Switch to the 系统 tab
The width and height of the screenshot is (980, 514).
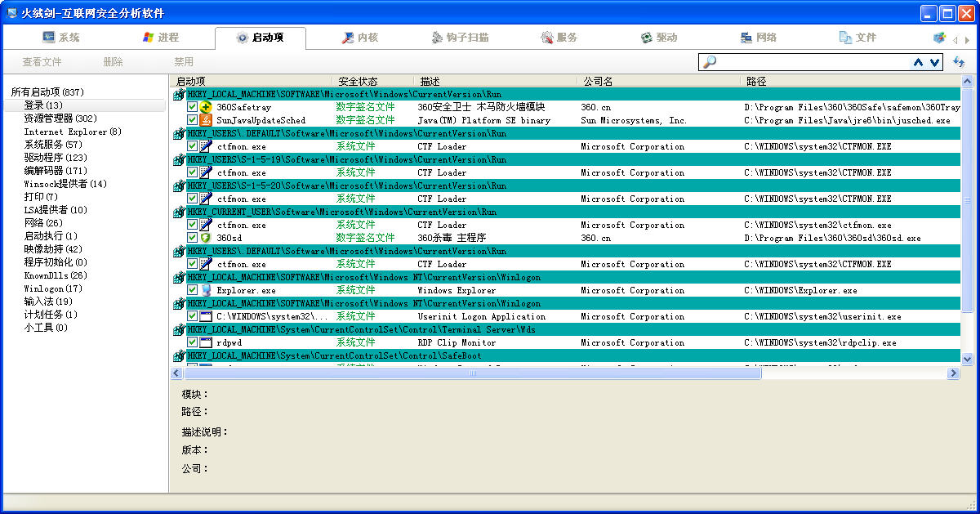[61, 38]
